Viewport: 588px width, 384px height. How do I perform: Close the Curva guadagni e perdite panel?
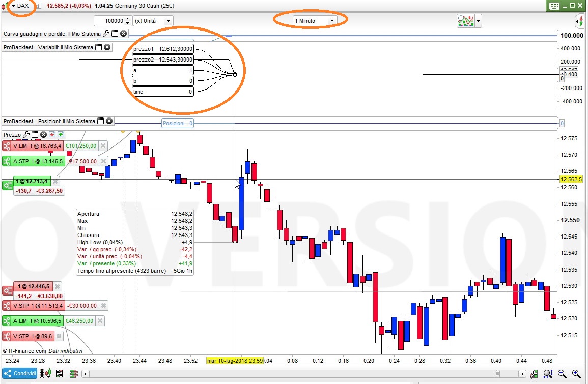pyautogui.click(x=123, y=34)
